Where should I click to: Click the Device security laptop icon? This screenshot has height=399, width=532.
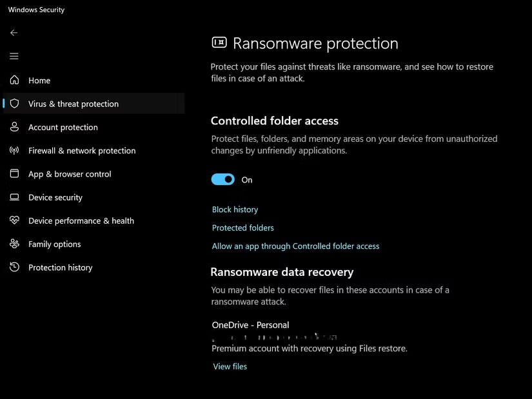[x=14, y=197]
